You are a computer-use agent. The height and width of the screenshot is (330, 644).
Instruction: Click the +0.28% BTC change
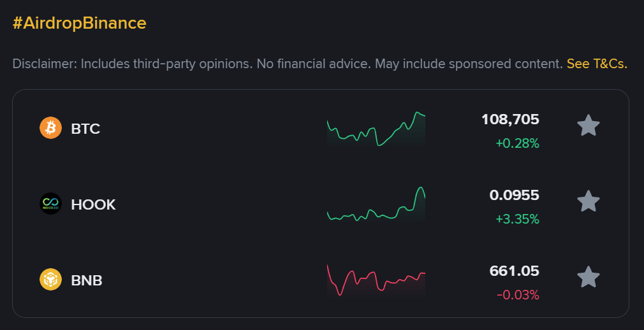[518, 143]
